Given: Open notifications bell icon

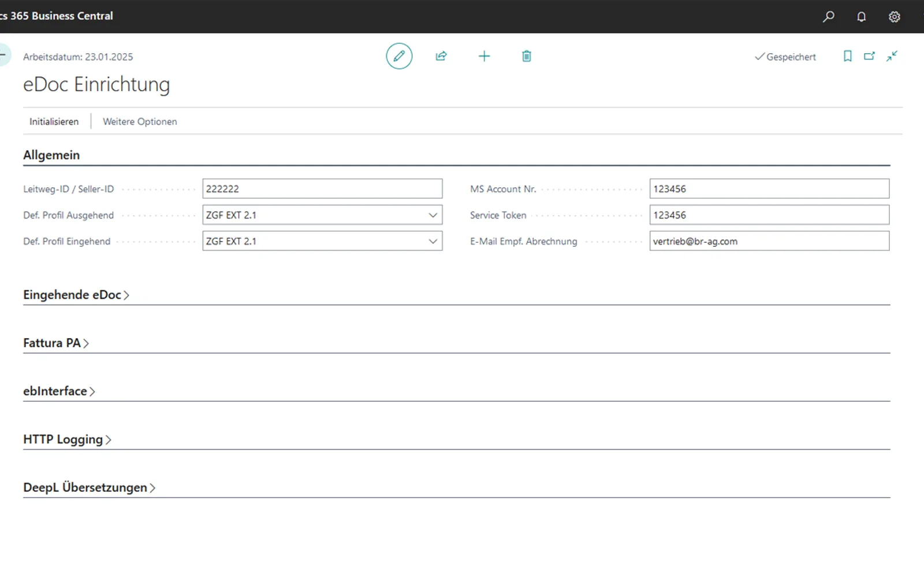Looking at the screenshot, I should (861, 17).
